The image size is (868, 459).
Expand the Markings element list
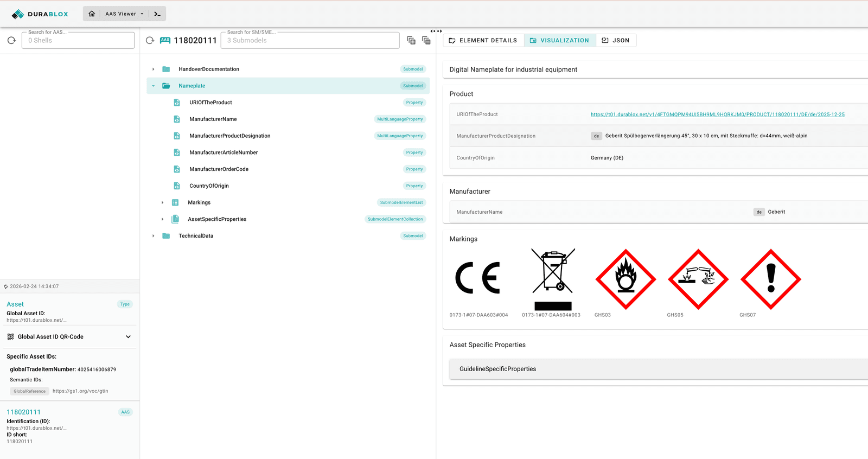(x=162, y=203)
